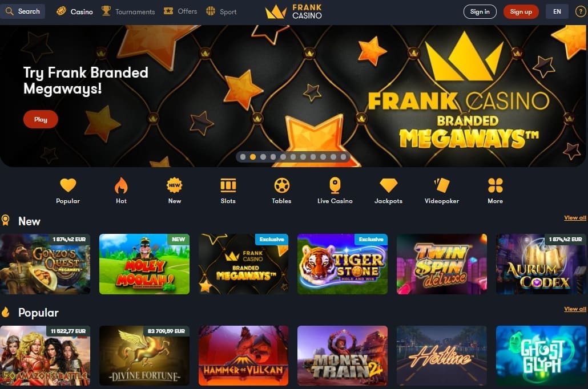The height and width of the screenshot is (389, 588).
Task: Open the Tables roulette icon
Action: click(x=281, y=185)
